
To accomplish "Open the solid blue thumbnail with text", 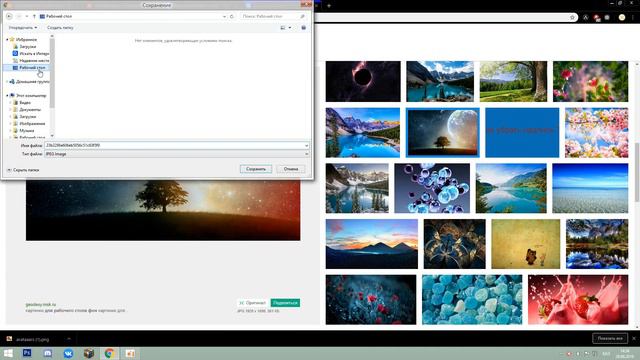I will pyautogui.click(x=522, y=133).
